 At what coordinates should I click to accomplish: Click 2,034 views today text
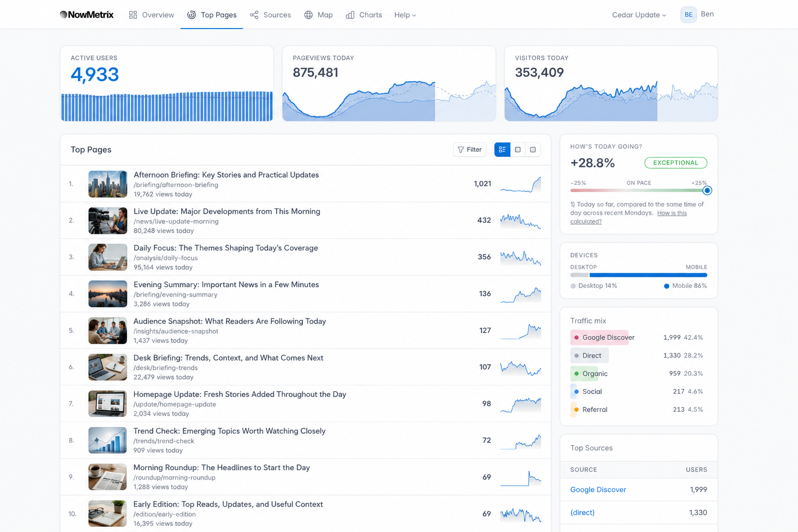tap(161, 414)
